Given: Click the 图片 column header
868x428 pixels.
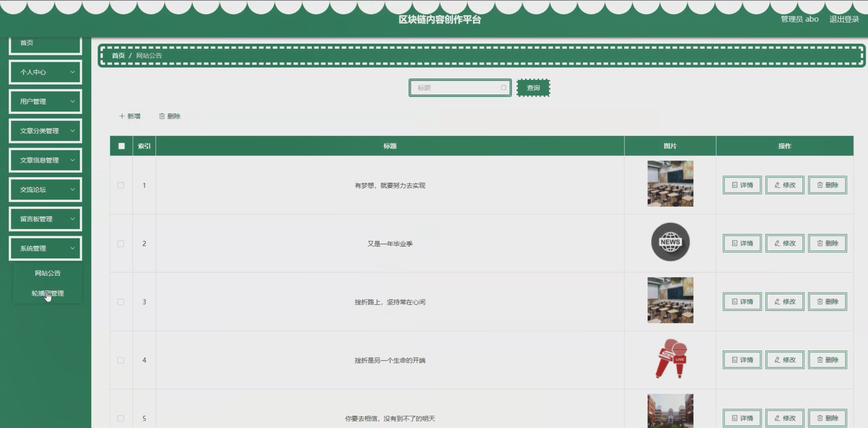Looking at the screenshot, I should (670, 146).
